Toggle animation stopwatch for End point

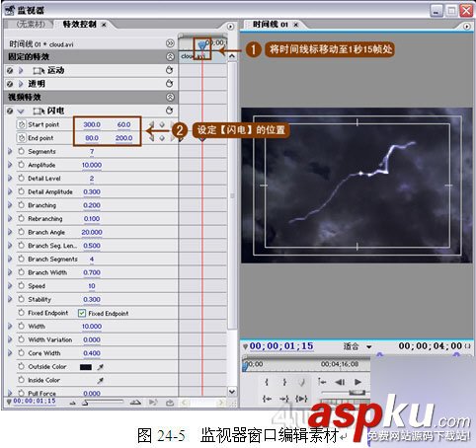coord(22,138)
